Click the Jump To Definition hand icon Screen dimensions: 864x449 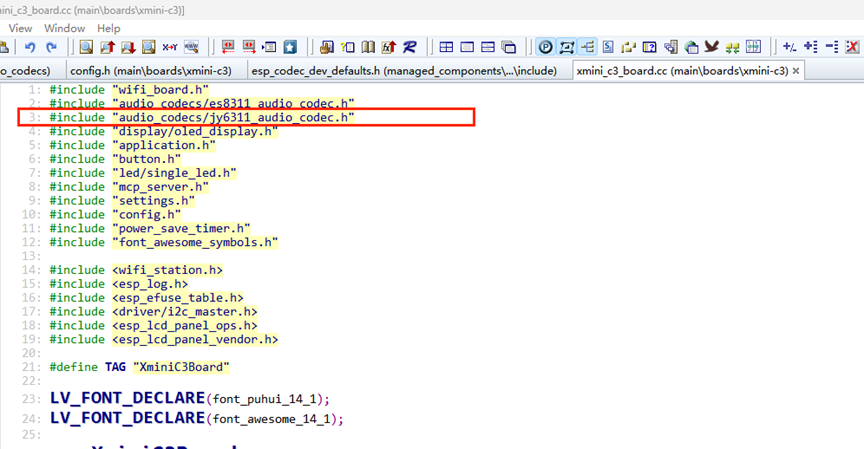coord(327,47)
